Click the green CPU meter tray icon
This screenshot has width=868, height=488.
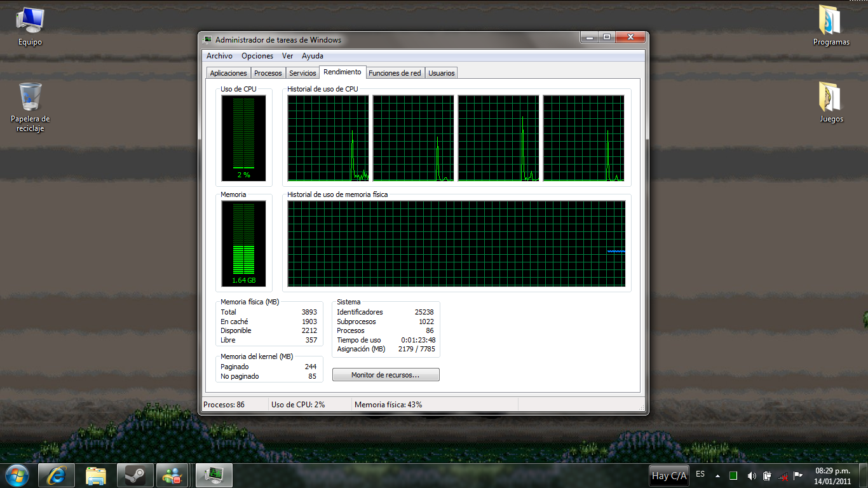733,475
